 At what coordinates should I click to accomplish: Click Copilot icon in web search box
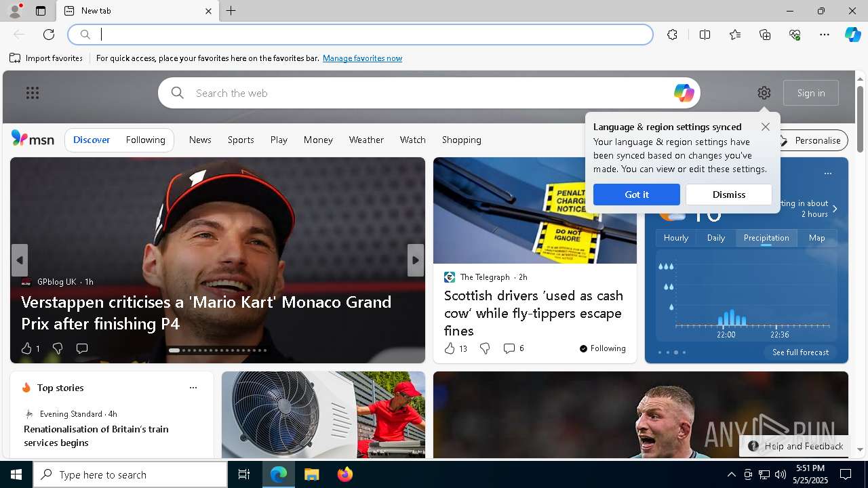pyautogui.click(x=684, y=93)
